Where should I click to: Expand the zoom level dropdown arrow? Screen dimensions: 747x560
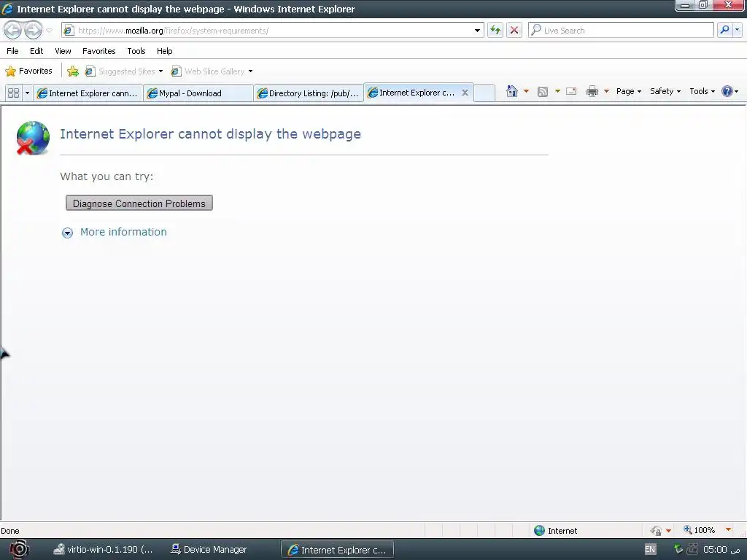(728, 530)
